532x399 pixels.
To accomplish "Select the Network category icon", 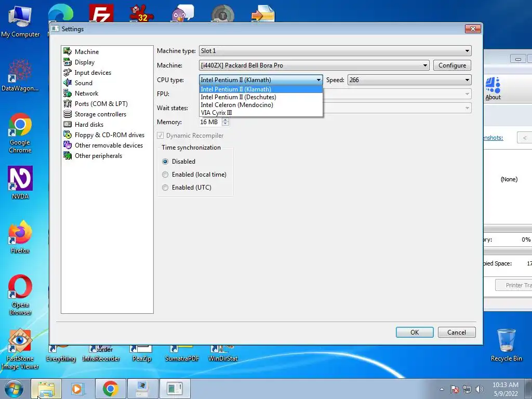I will pyautogui.click(x=68, y=94).
